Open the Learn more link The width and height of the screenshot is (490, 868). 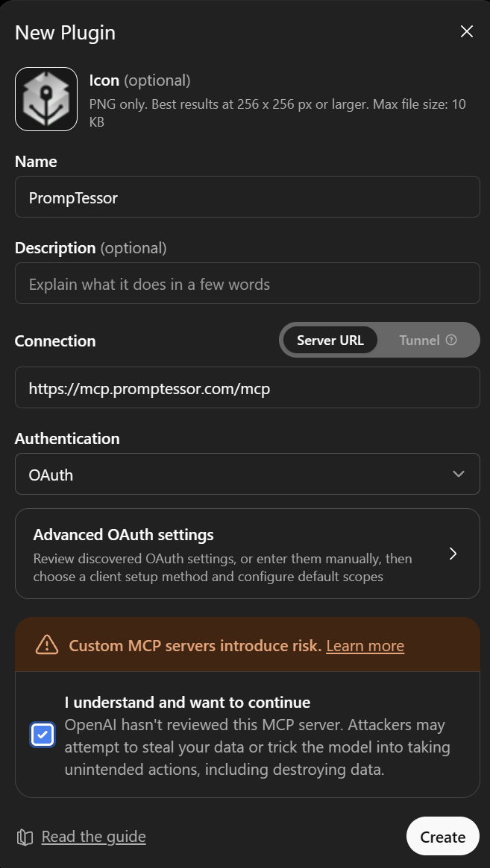tap(365, 646)
